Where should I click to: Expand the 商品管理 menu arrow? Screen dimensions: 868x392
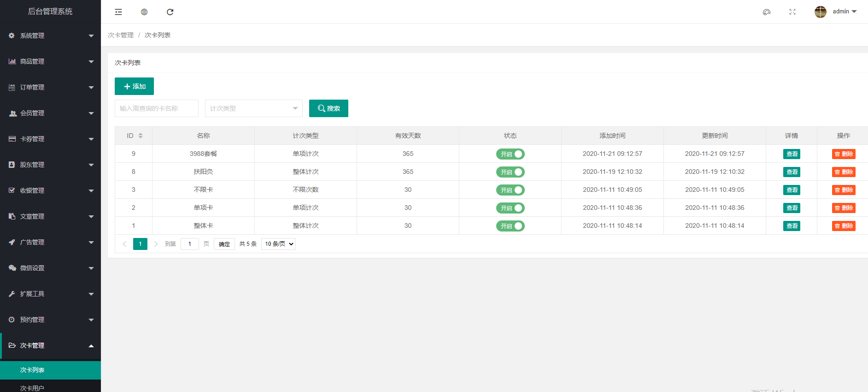pos(91,62)
